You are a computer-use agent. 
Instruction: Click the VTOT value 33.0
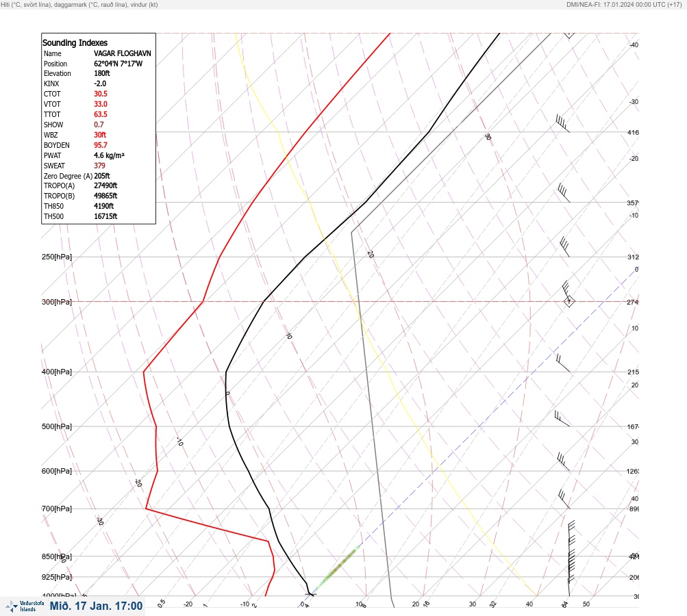100,104
